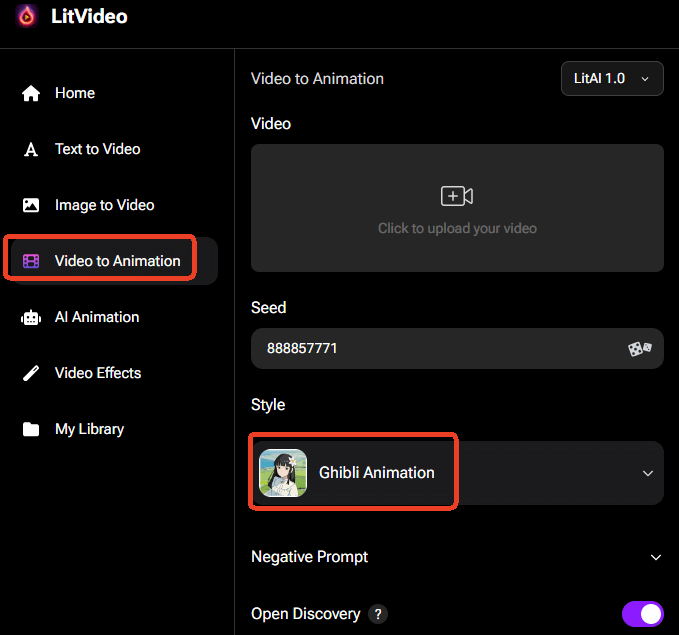Open the Open Discovery help question mark
679x635 pixels.
(x=378, y=614)
